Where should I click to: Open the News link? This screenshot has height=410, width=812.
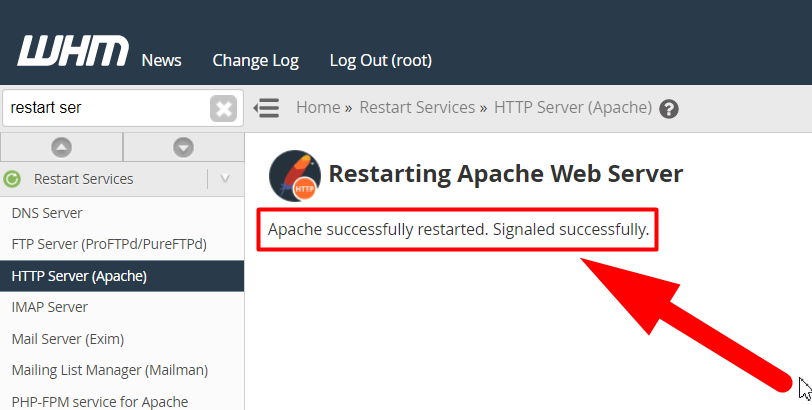pyautogui.click(x=162, y=61)
